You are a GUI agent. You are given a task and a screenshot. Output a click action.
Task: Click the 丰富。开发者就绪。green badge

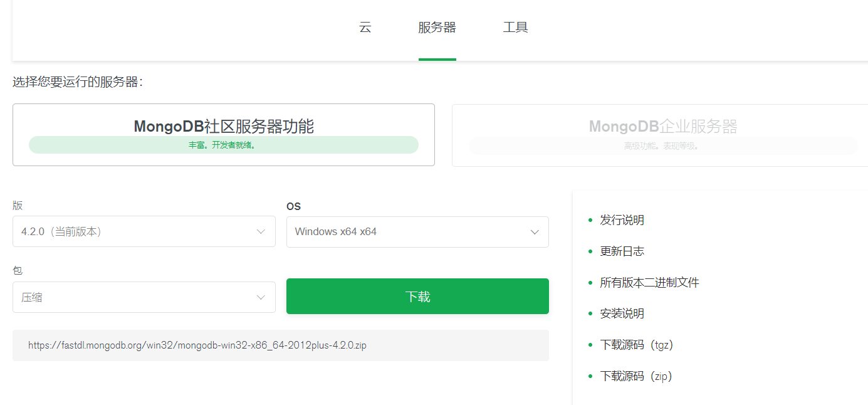[224, 145]
